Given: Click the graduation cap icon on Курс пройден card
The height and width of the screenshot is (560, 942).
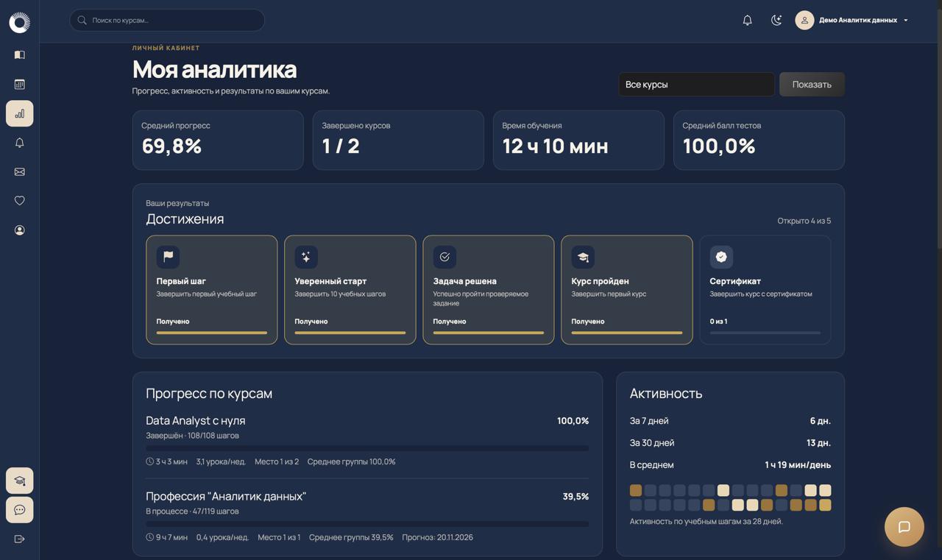Looking at the screenshot, I should coord(583,257).
